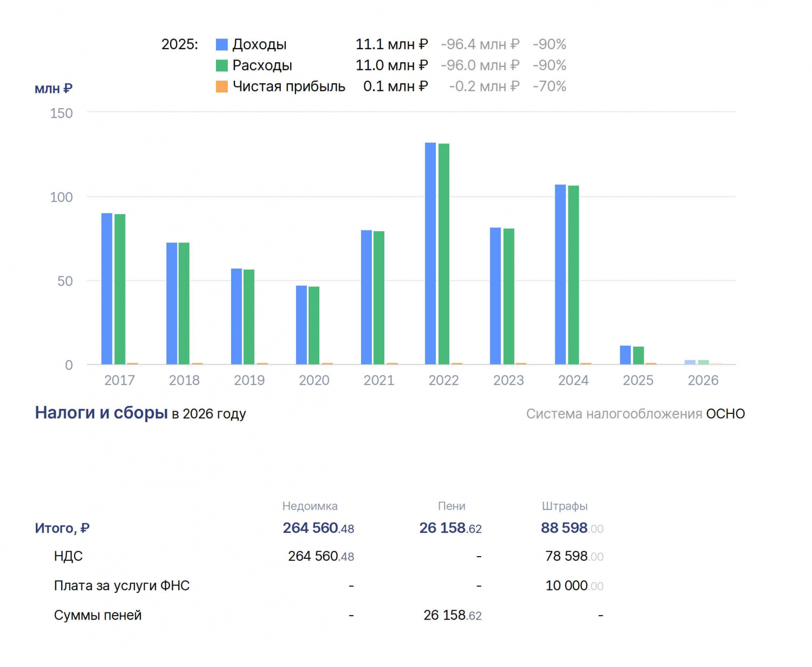Select the Чистая прибыль legend label

click(x=289, y=87)
